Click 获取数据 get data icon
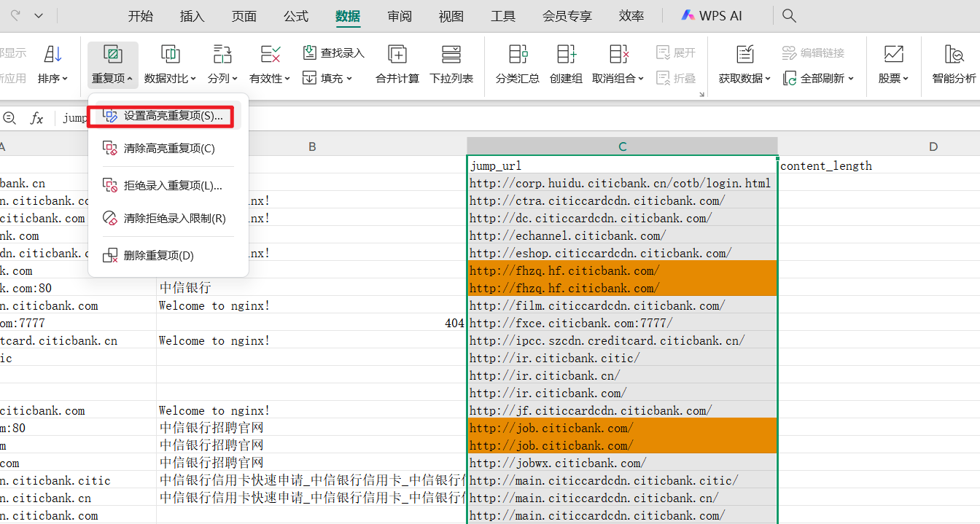 744,54
